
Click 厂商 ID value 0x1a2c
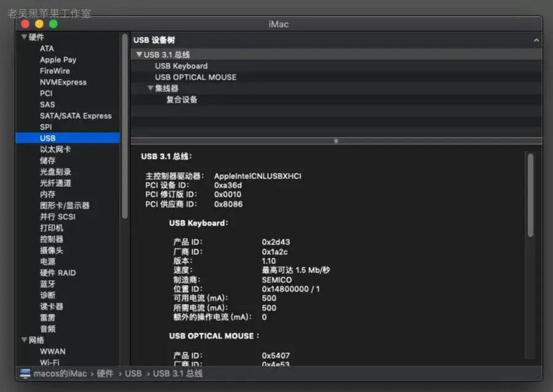275,252
